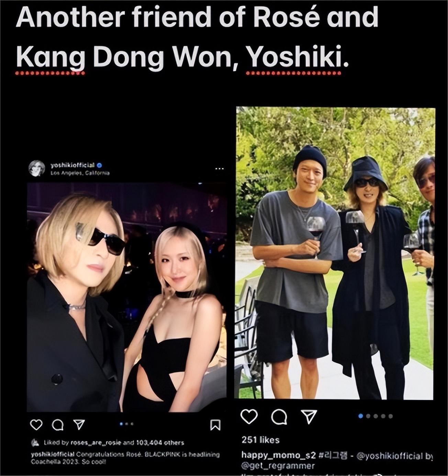Open comment bubble on the right post
448x476 pixels.
point(279,417)
